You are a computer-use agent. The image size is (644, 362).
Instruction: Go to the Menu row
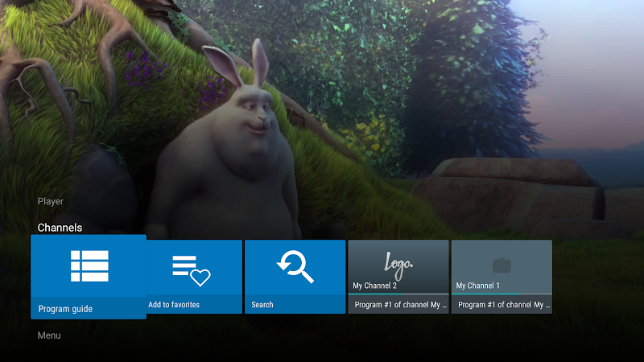49,335
